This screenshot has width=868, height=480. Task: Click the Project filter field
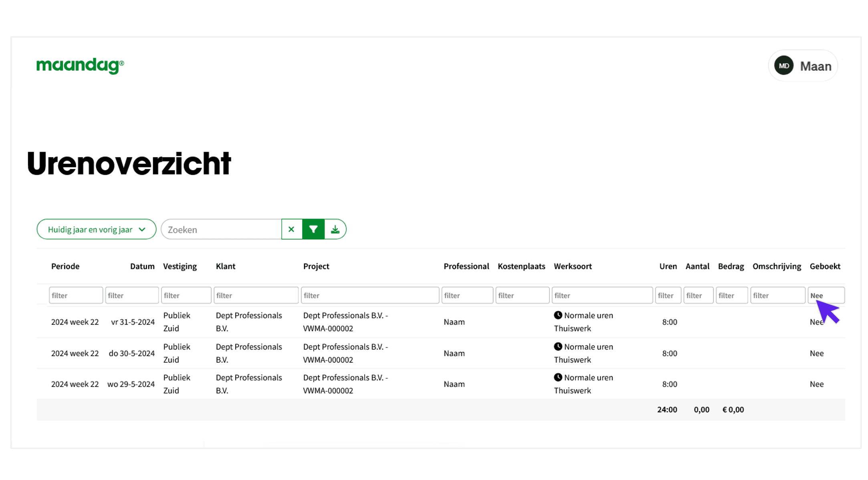pos(369,295)
